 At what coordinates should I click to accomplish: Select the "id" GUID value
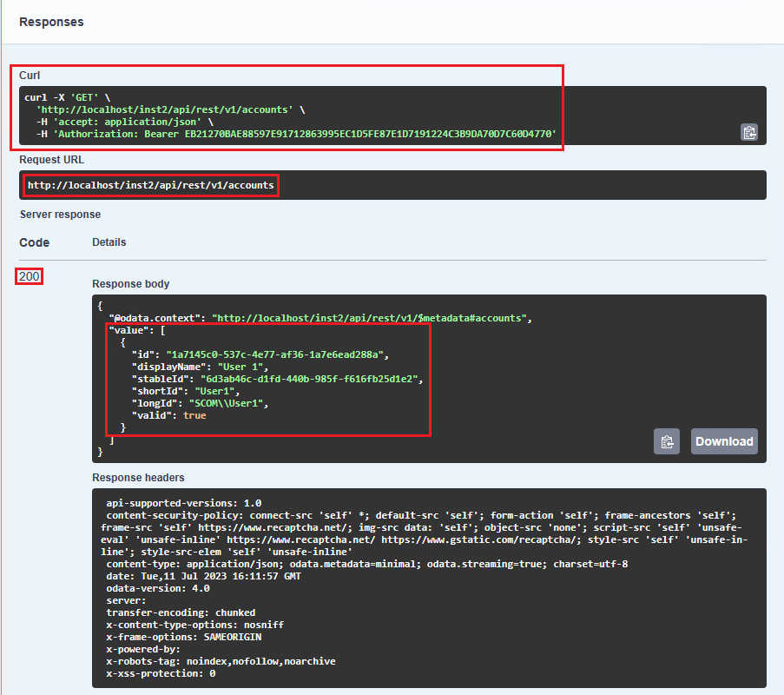pos(276,354)
